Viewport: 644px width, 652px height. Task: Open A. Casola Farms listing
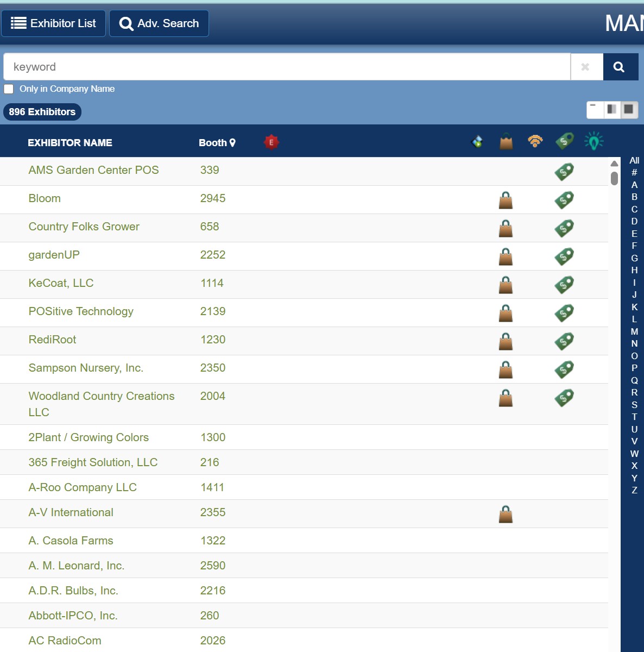pos(71,541)
